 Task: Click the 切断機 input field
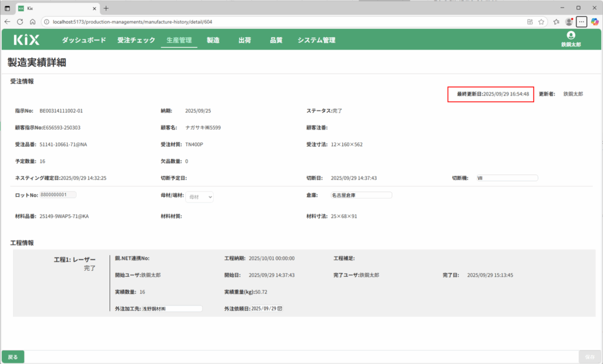click(x=507, y=178)
